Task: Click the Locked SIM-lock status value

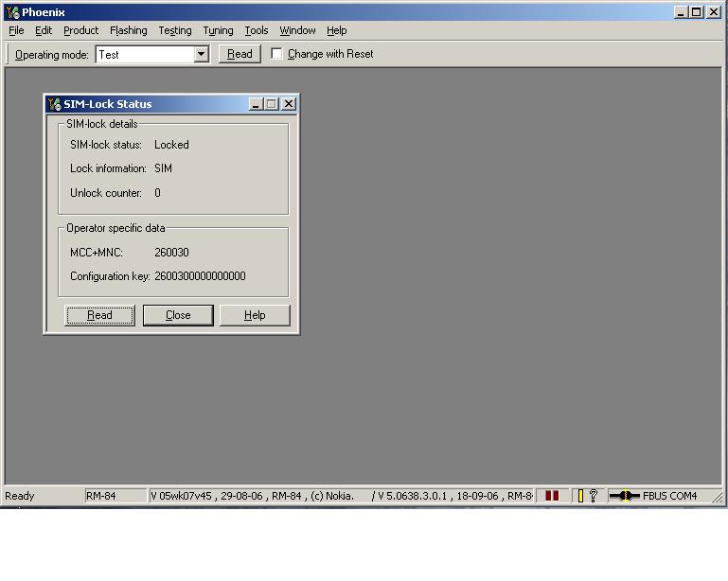Action: pos(171,145)
